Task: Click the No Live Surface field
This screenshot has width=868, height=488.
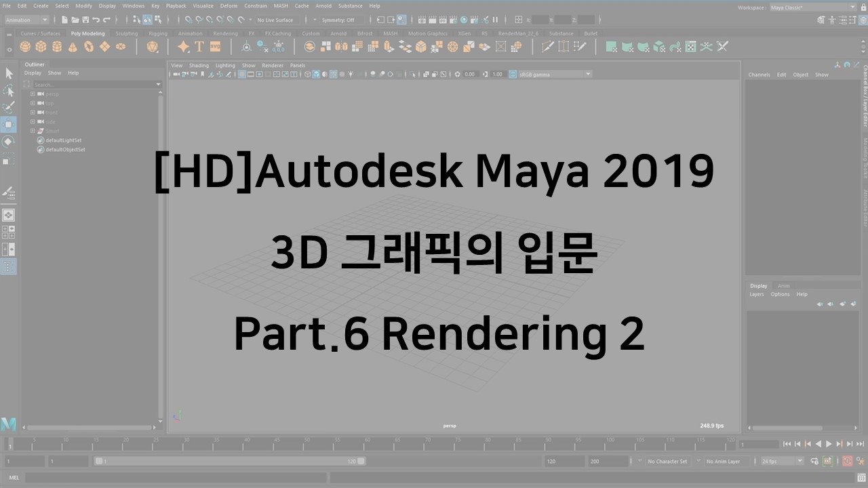Action: tap(275, 20)
